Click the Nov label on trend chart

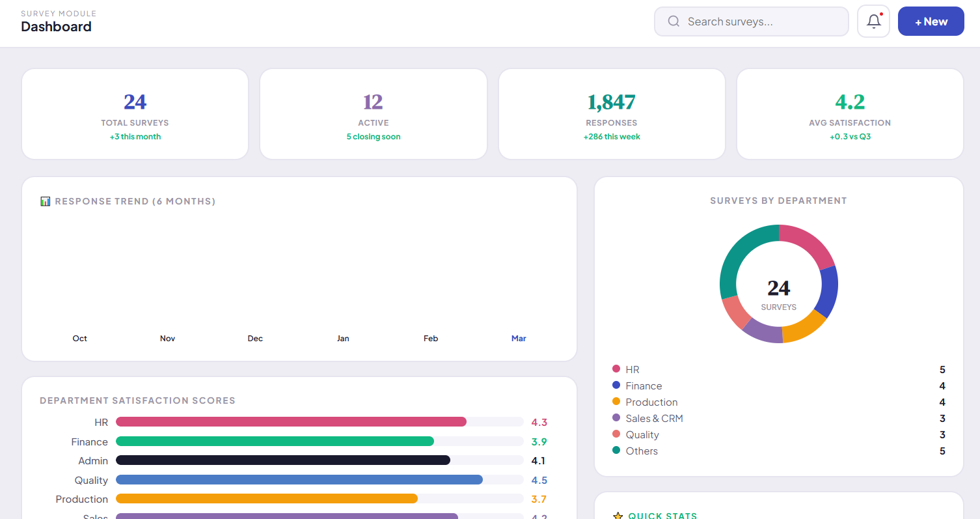pyautogui.click(x=168, y=339)
